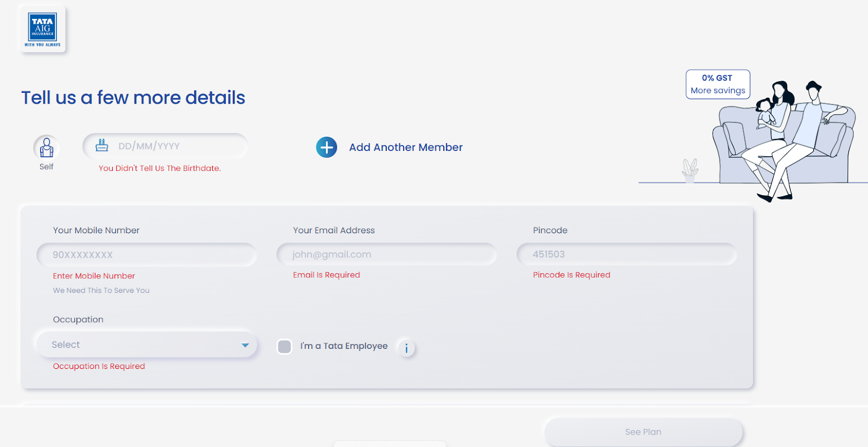Check the I'm a Tata Employee checkbox

pyautogui.click(x=284, y=347)
